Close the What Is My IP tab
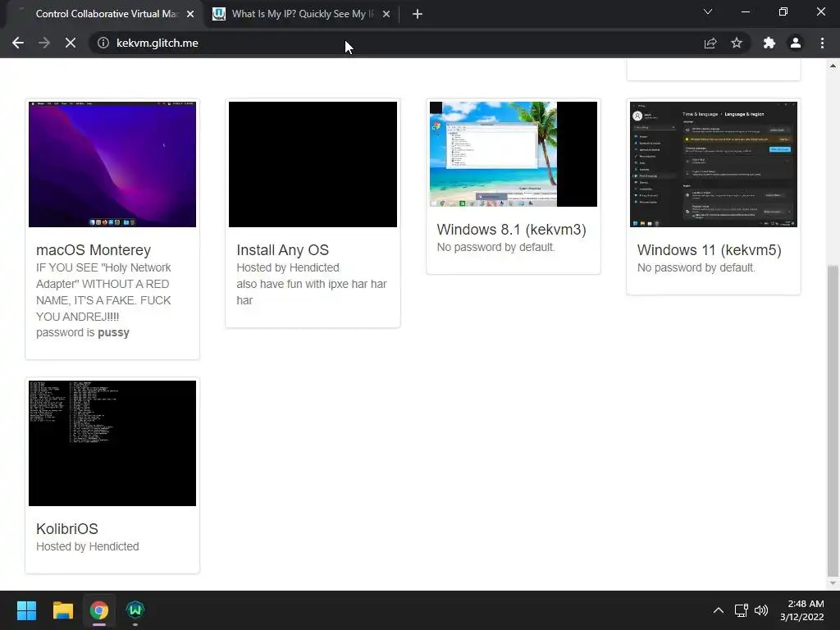The image size is (840, 630). pyautogui.click(x=386, y=15)
